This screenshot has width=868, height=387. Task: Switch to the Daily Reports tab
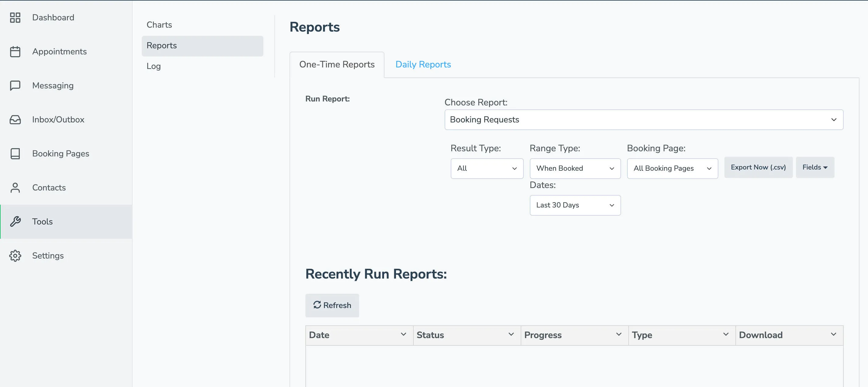[423, 64]
